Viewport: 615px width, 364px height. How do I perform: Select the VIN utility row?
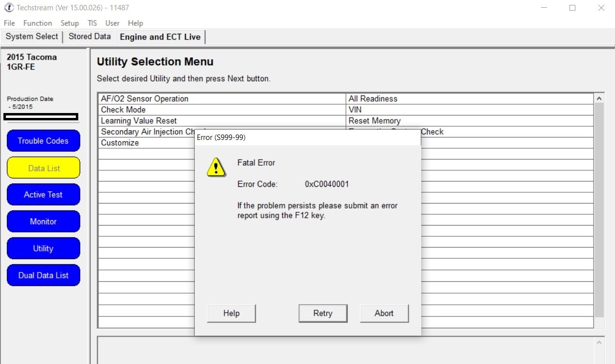(x=470, y=110)
